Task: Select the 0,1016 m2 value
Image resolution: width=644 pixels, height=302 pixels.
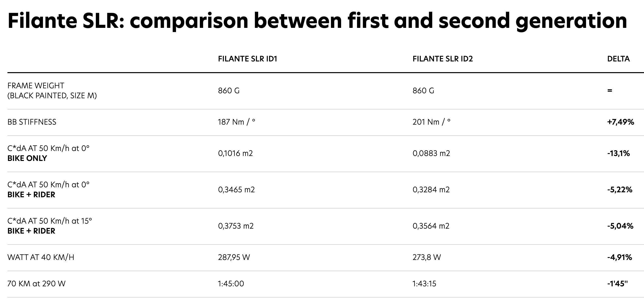Action: click(x=235, y=153)
